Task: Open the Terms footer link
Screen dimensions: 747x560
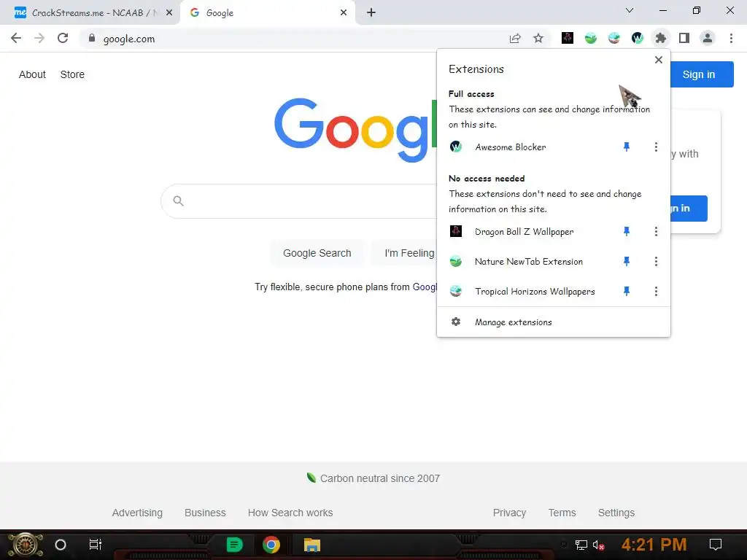Action: pyautogui.click(x=562, y=513)
